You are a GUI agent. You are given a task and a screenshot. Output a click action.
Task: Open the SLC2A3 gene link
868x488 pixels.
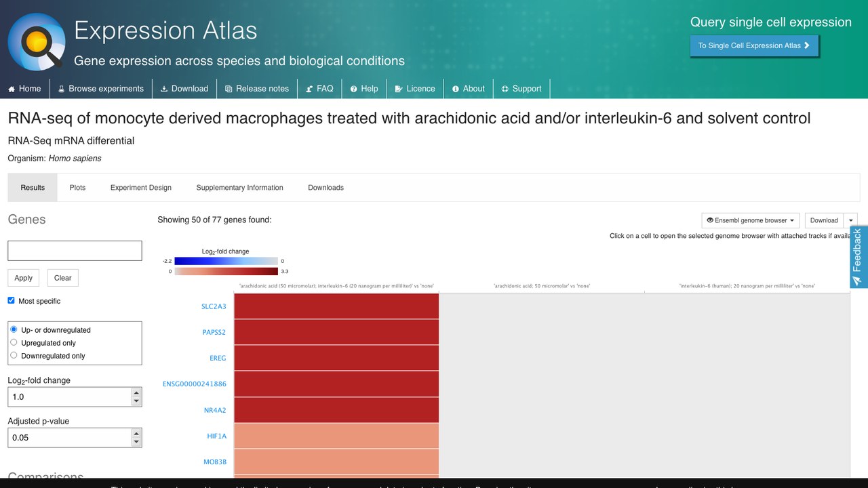pos(214,306)
